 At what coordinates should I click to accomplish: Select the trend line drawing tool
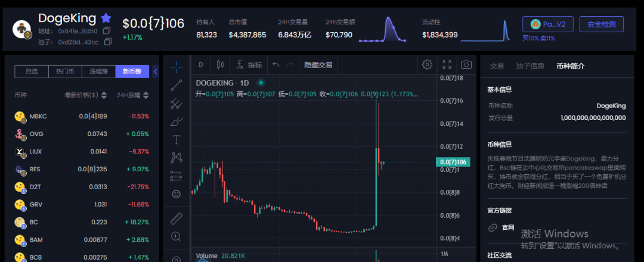[177, 85]
